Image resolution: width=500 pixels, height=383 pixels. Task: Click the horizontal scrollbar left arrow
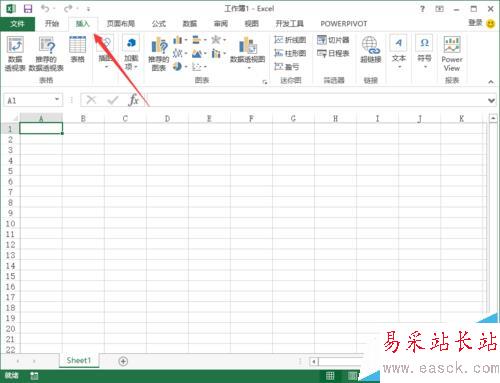(314, 362)
